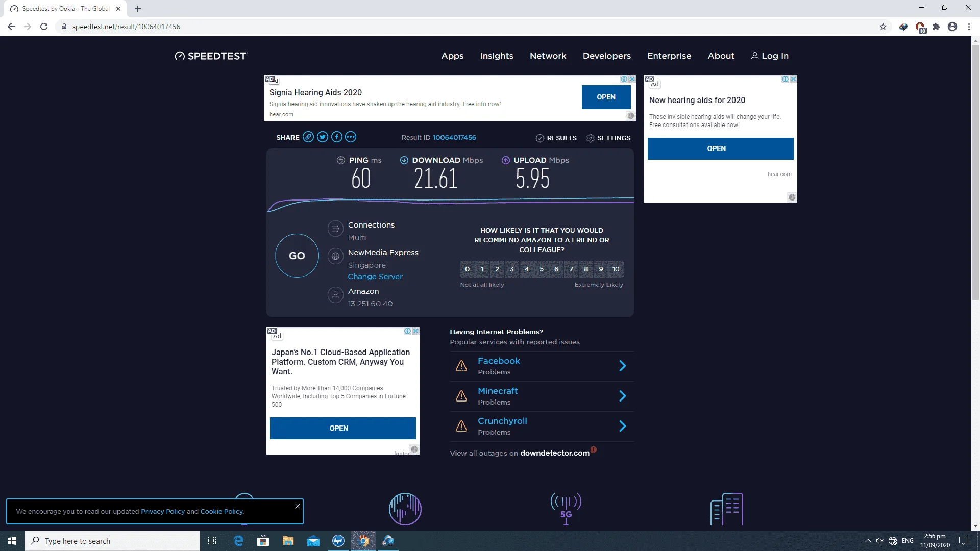Viewport: 980px width, 551px height.
Task: Open the Apps menu
Action: [452, 56]
